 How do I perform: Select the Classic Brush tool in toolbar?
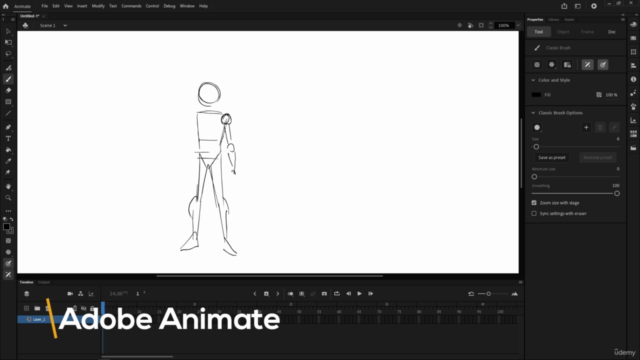tap(8, 79)
